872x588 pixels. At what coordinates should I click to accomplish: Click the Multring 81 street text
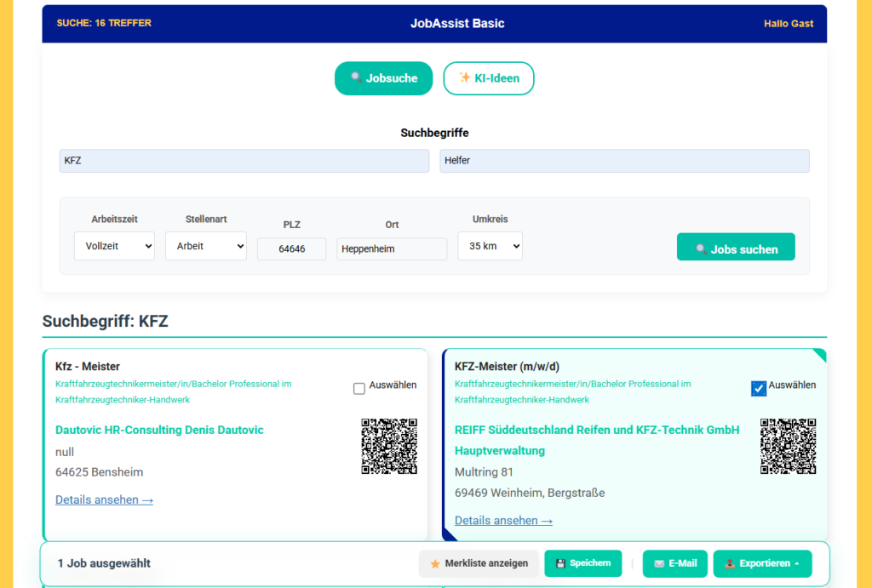coord(484,471)
